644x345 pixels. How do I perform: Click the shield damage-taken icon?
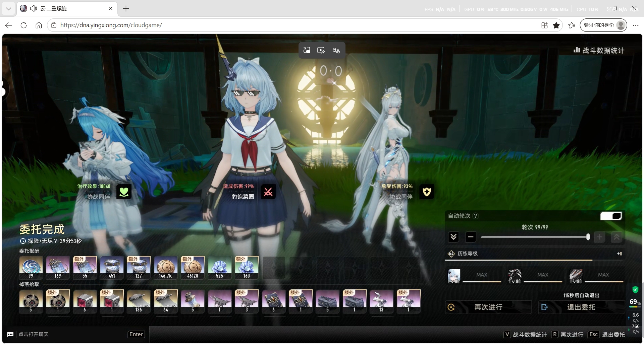coord(427,192)
